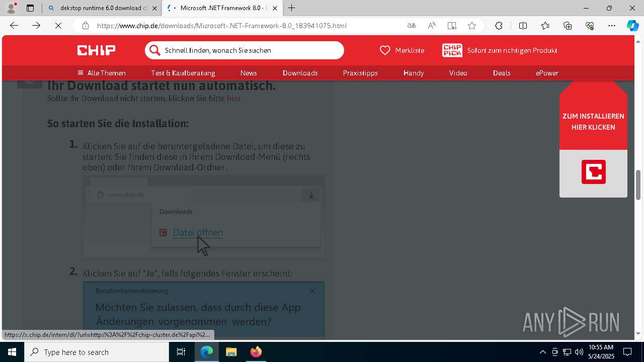Open the Windows Start menu
Screen dimensions: 644x362
[12, 352]
